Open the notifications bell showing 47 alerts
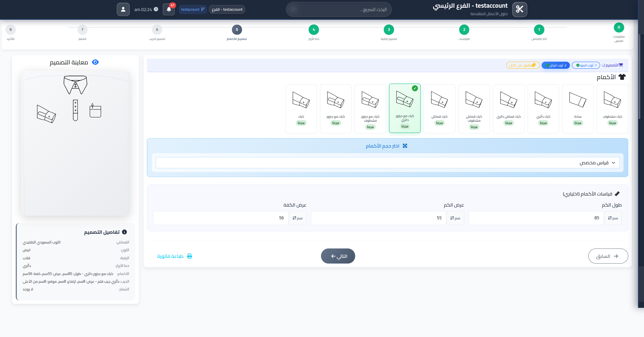This screenshot has width=644, height=337. pyautogui.click(x=168, y=9)
